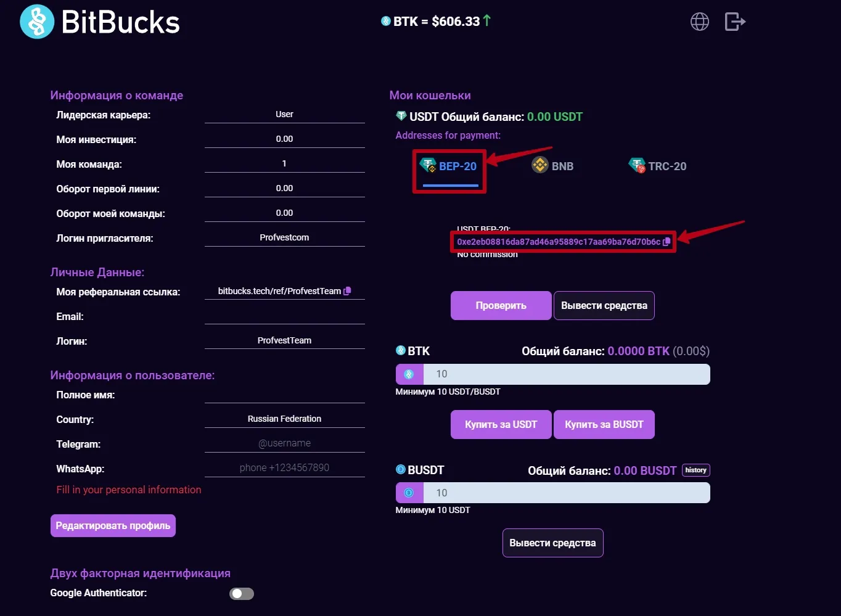Viewport: 841px width, 616px height.
Task: Click the wallet address text 0xe2eb088...
Action: (559, 242)
